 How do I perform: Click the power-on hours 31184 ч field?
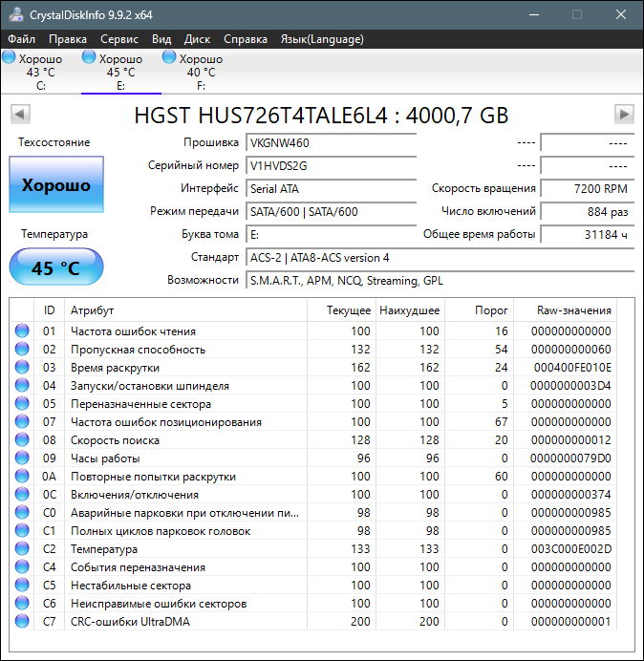pyautogui.click(x=587, y=234)
